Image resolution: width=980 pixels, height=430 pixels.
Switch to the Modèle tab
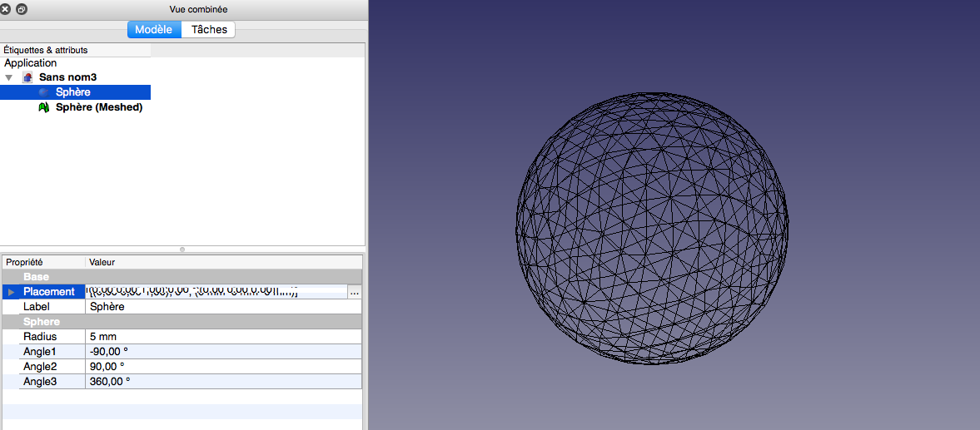click(154, 29)
